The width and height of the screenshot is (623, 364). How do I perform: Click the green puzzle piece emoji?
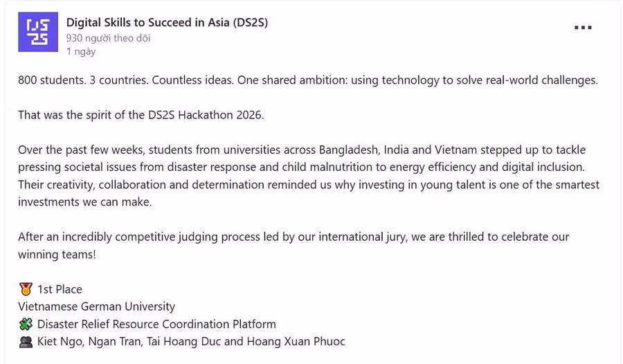[26, 324]
